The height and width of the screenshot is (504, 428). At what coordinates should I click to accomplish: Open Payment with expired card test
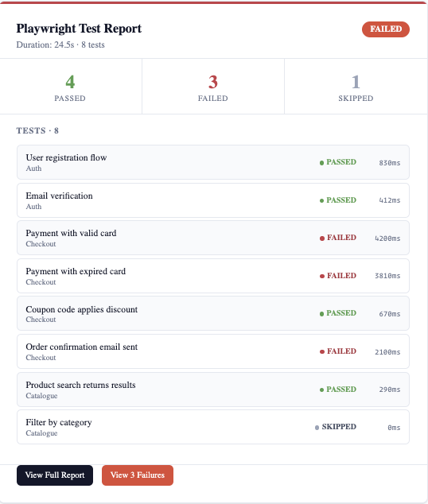pos(213,276)
